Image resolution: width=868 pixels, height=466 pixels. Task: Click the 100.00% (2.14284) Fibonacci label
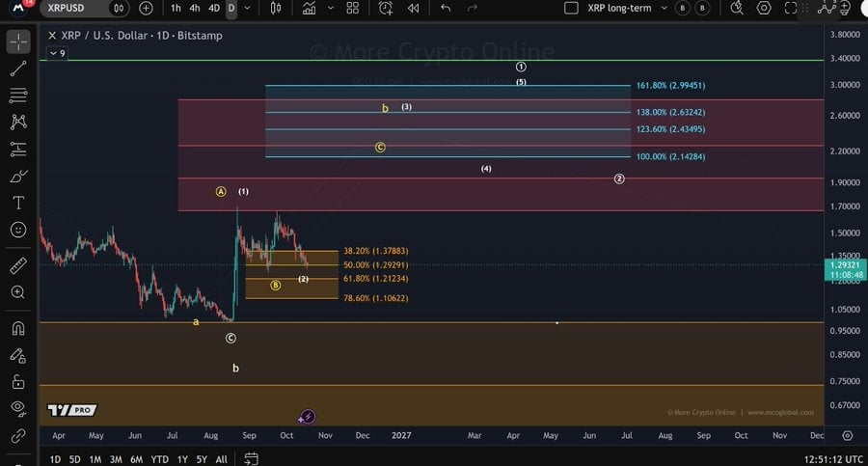(x=670, y=157)
